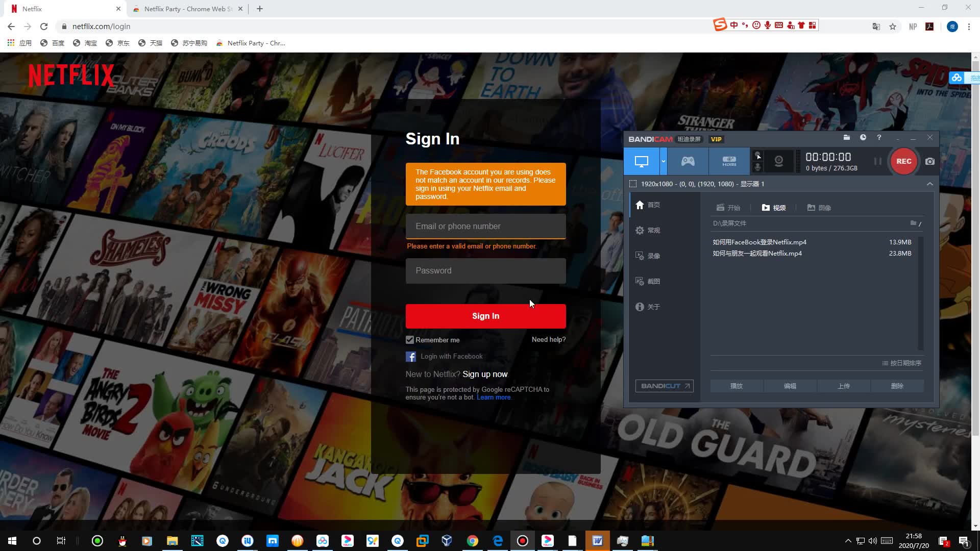Click the 删除 delete button
This screenshot has height=551, width=980.
click(897, 386)
